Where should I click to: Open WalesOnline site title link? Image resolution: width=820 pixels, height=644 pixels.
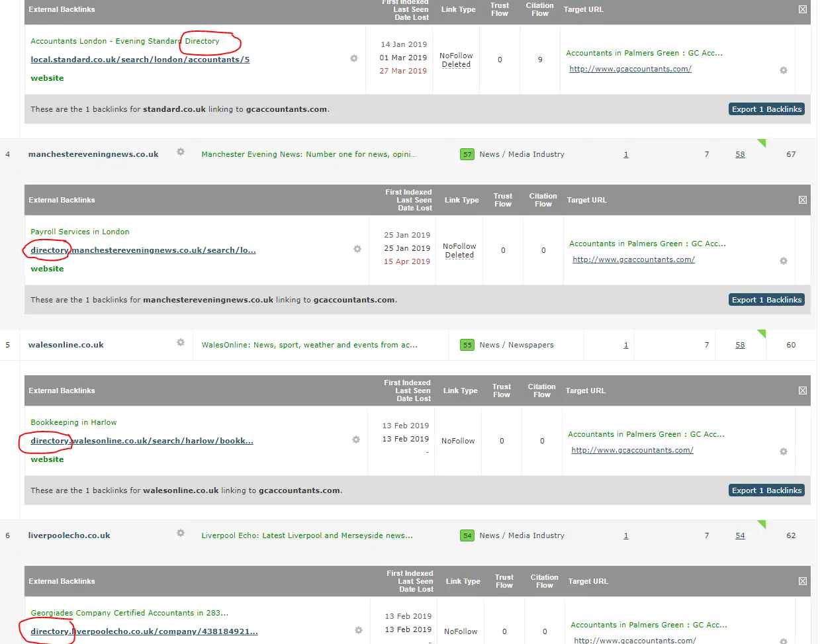(309, 345)
